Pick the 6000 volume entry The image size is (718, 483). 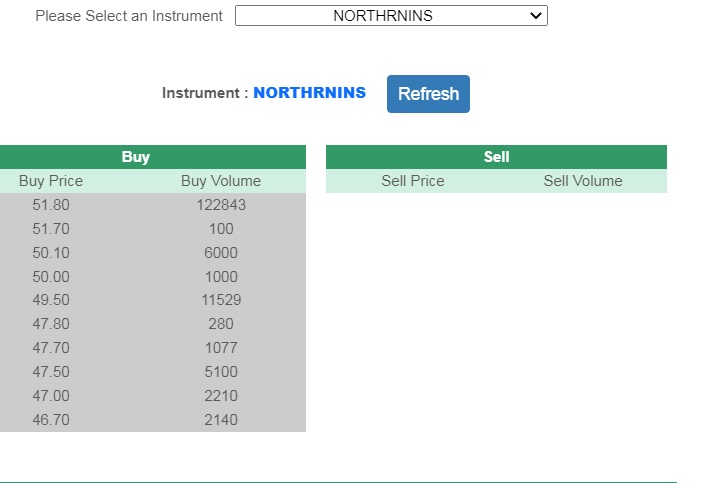[221, 253]
